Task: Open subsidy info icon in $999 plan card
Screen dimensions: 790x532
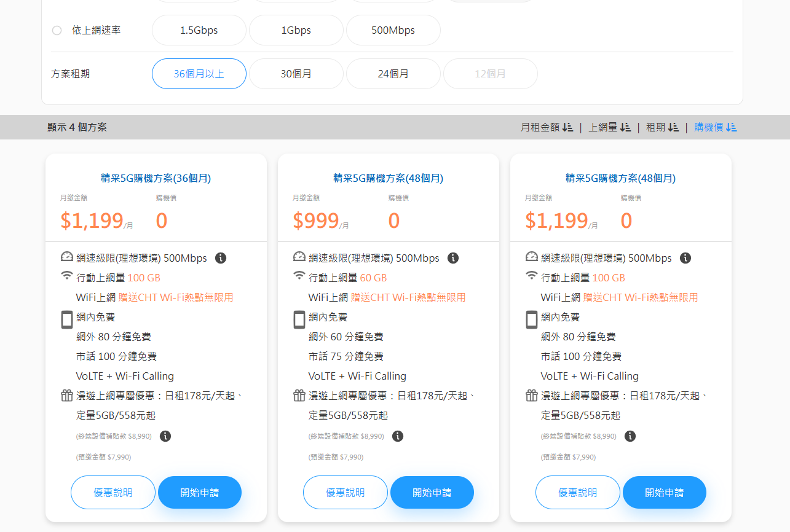Action: 398,436
